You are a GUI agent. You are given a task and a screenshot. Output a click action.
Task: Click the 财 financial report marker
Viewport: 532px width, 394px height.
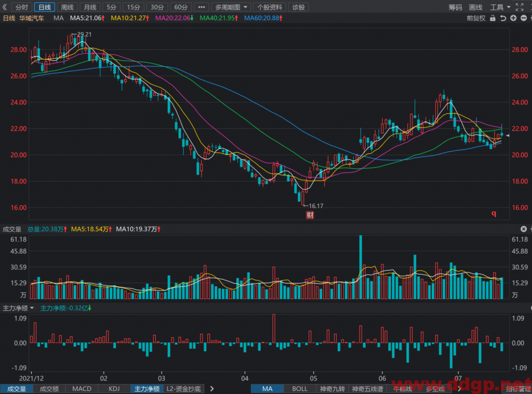coord(310,215)
